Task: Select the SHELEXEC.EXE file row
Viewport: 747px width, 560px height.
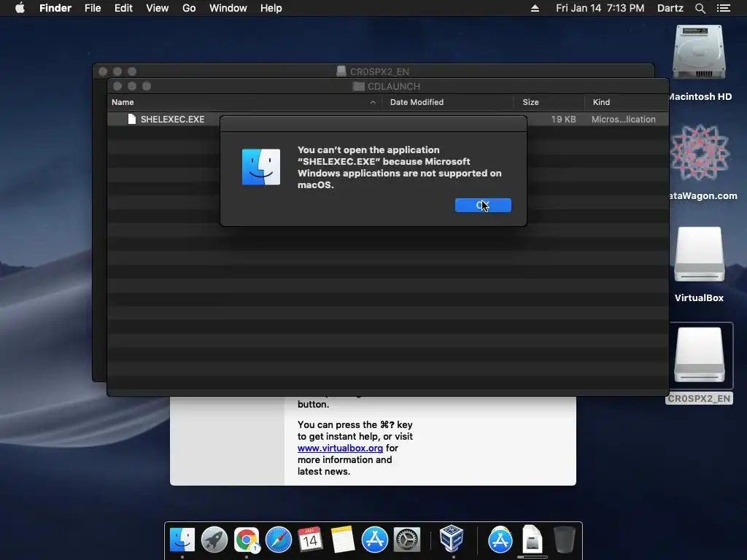Action: click(x=388, y=119)
